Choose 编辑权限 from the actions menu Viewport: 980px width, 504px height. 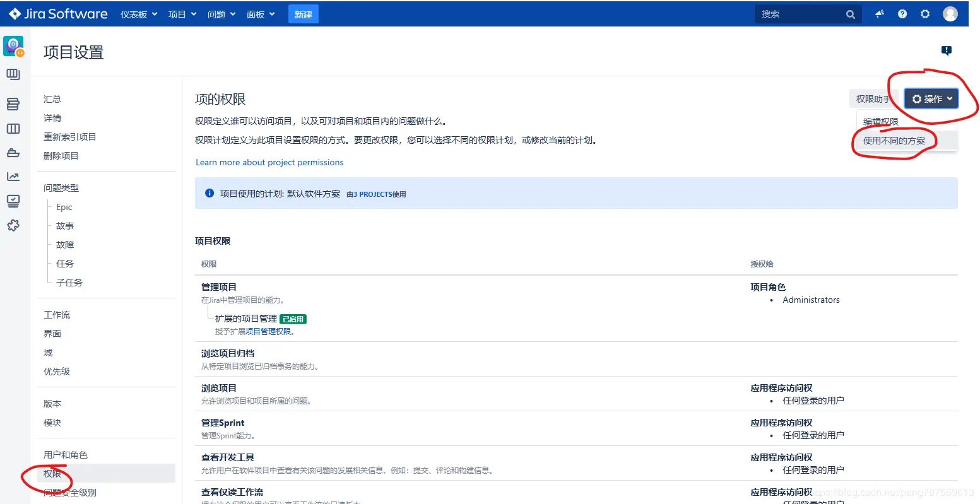pyautogui.click(x=881, y=120)
